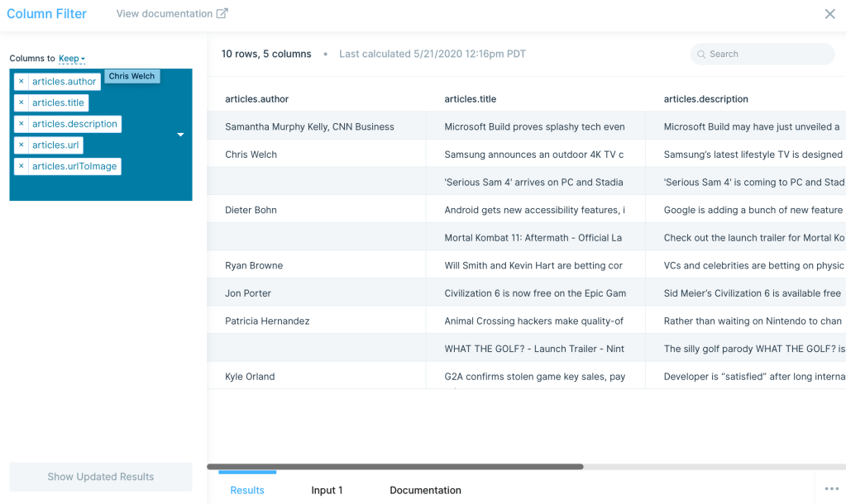This screenshot has height=504, width=846.
Task: Open the View documentation link
Action: point(164,14)
